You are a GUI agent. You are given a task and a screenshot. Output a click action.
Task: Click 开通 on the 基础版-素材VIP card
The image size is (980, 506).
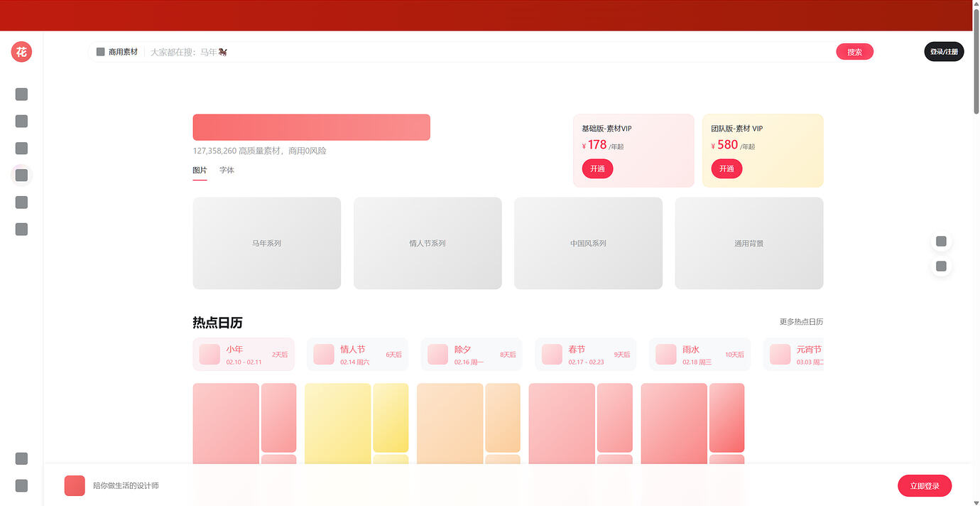click(x=597, y=168)
